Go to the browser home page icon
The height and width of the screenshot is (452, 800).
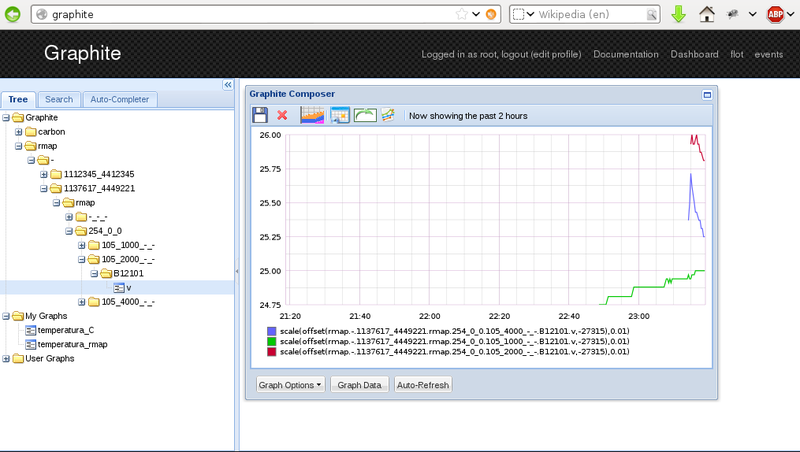(x=707, y=14)
